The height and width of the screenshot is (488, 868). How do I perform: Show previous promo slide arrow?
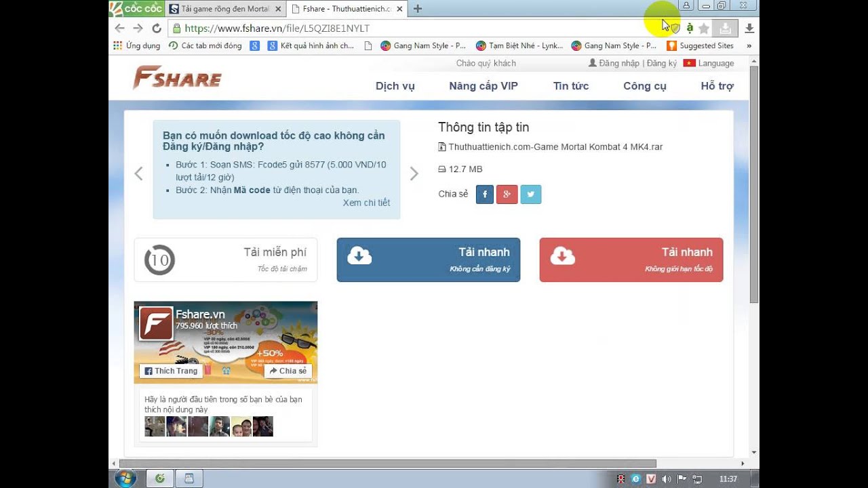pos(138,174)
